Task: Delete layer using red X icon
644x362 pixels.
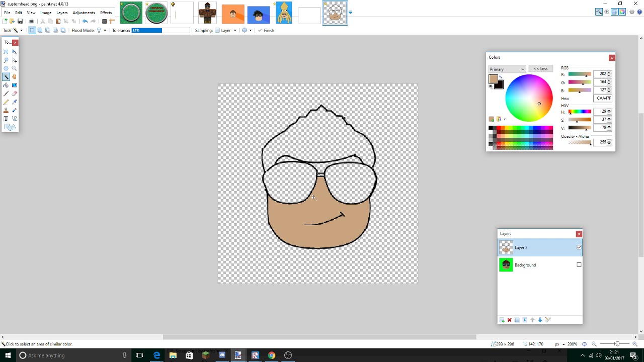Action: click(x=509, y=320)
